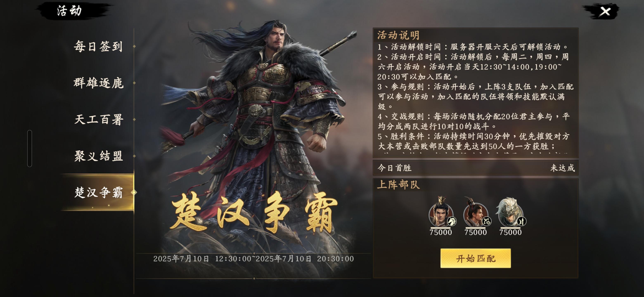This screenshot has width=644, height=297.
Task: Close the 活动 activity window
Action: click(605, 11)
